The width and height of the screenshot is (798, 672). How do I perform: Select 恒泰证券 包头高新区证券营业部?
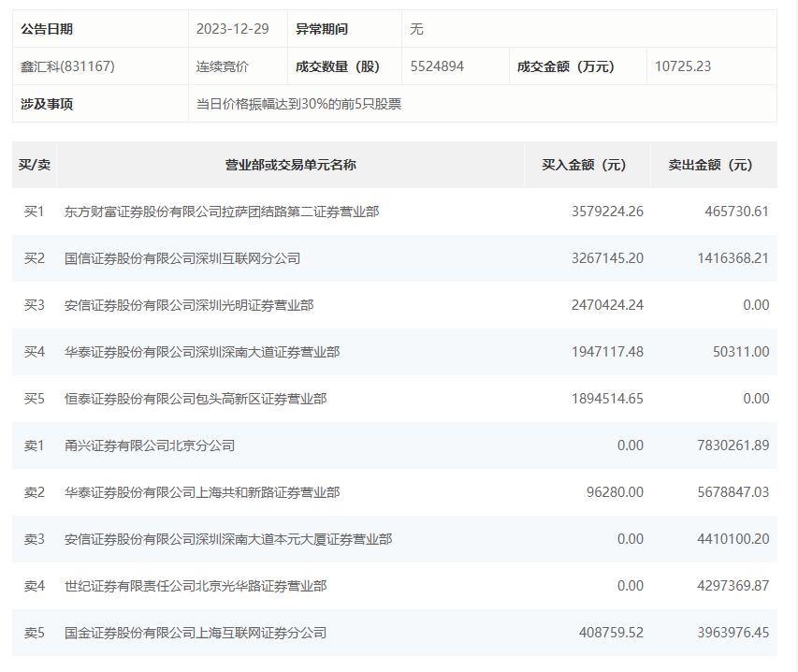[196, 399]
